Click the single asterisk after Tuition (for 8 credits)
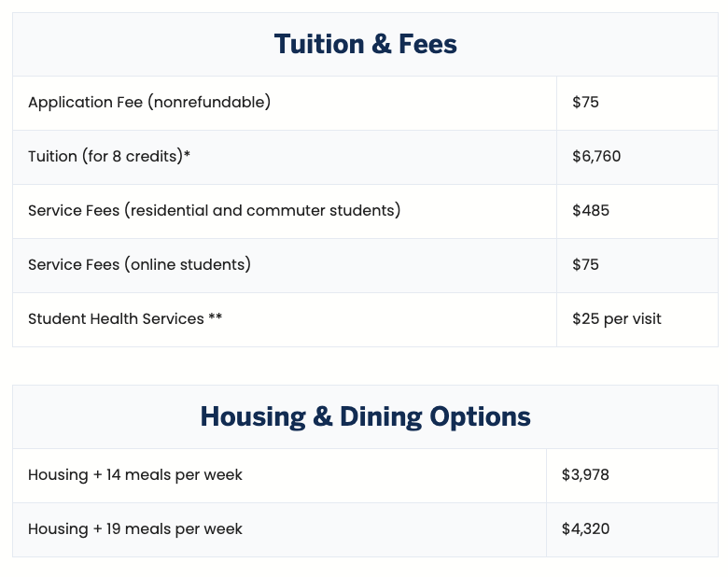The image size is (728, 577). click(188, 155)
